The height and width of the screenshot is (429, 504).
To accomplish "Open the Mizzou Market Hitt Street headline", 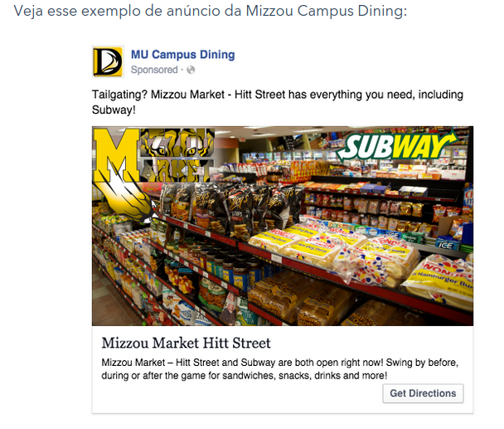I will click(186, 343).
